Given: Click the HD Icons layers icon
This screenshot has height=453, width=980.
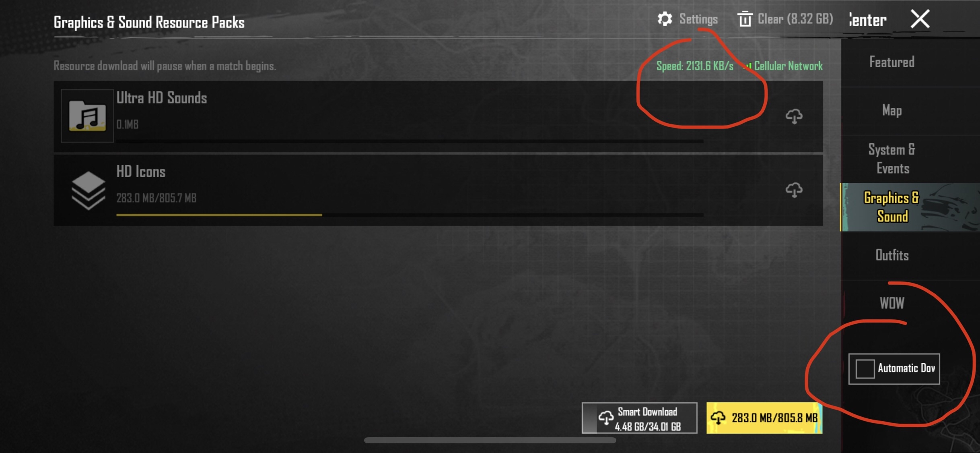Looking at the screenshot, I should (x=88, y=190).
